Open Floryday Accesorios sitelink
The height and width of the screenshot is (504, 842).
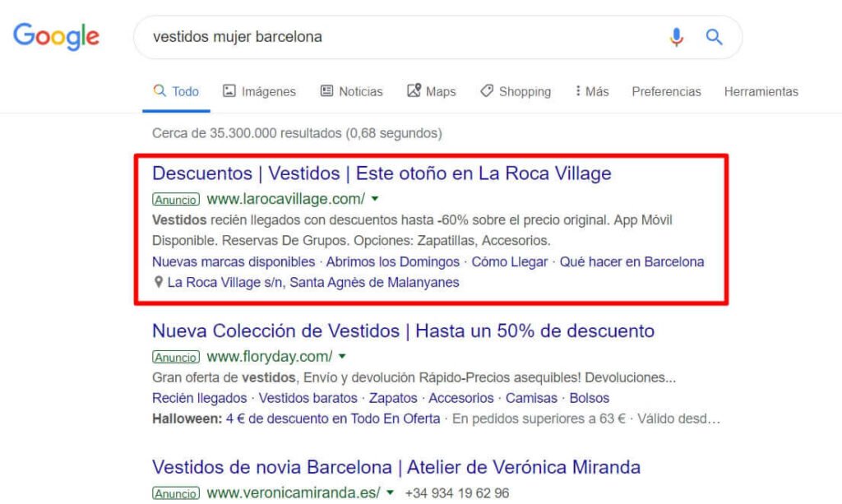[x=460, y=398]
